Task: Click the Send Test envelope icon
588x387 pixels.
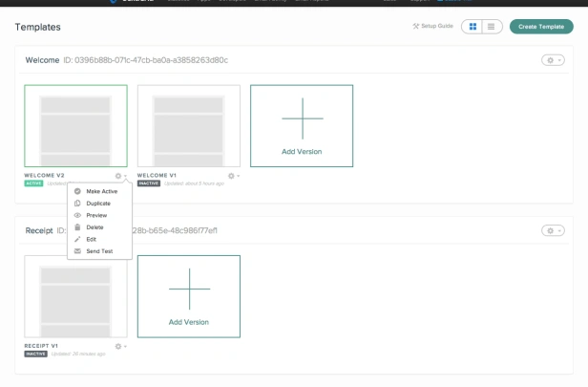Action: pyautogui.click(x=77, y=251)
